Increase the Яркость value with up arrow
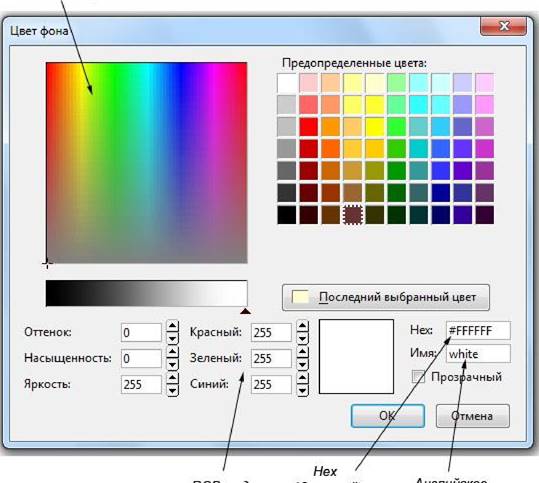Viewport: 539px width, 483px height. [173, 378]
